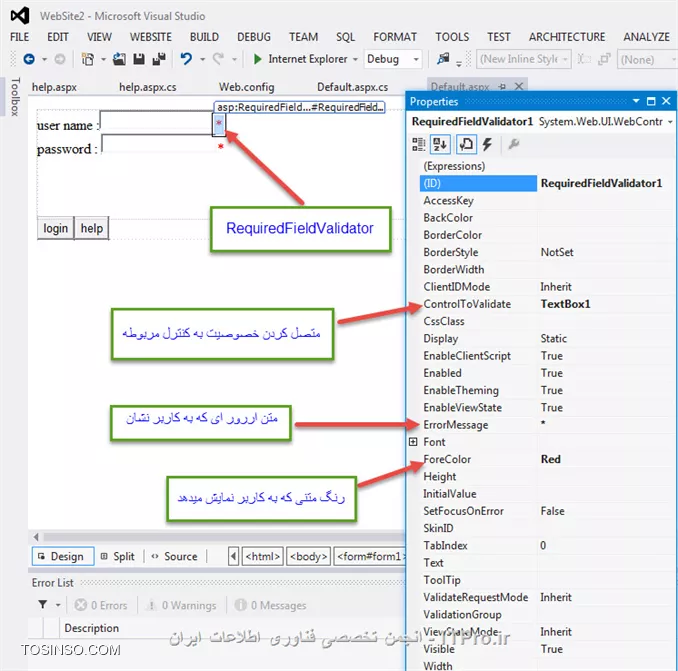The image size is (678, 671).
Task: Click the greyed style application icon
Action: click(x=585, y=59)
